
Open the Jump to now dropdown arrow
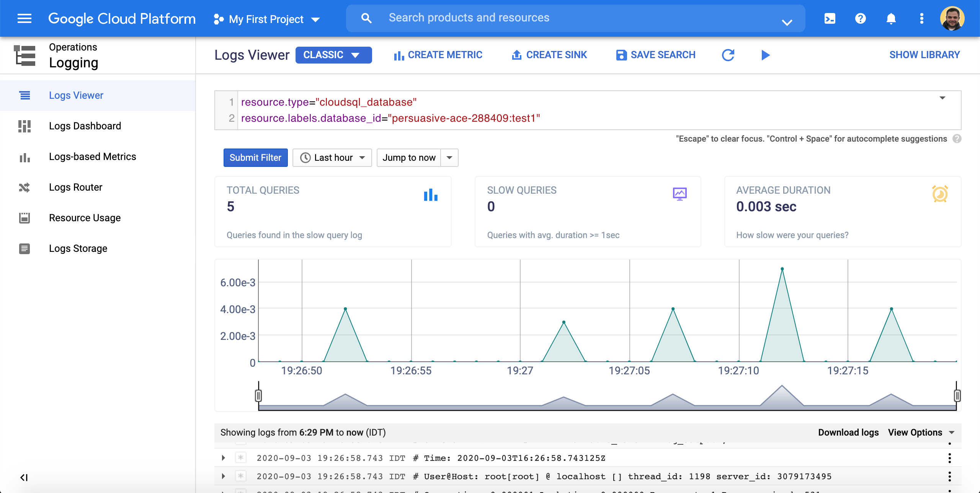click(x=449, y=158)
